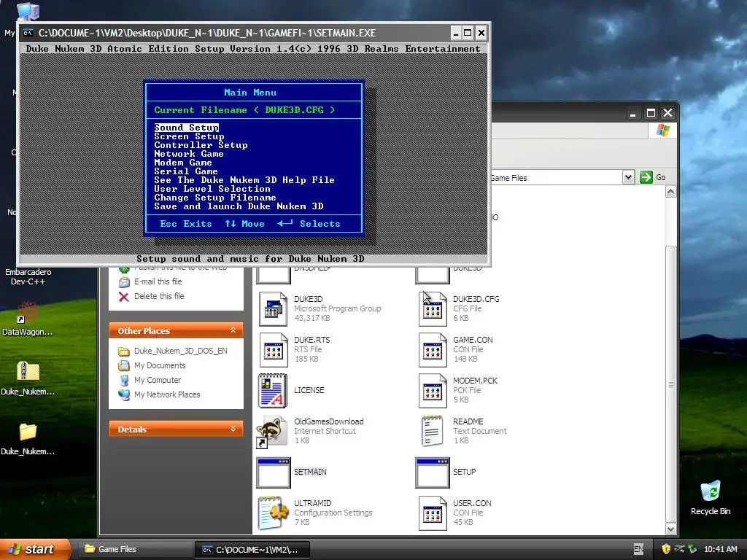Choose User Level Selection entry
Screen dimensions: 747x560
(212, 189)
